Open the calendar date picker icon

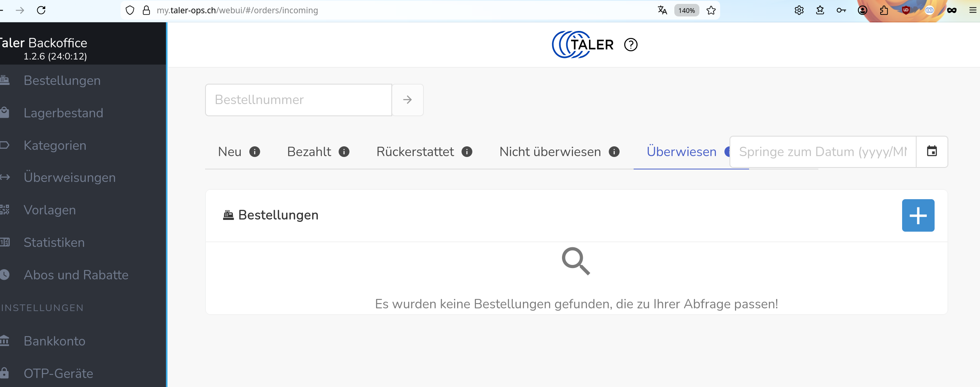pos(932,151)
